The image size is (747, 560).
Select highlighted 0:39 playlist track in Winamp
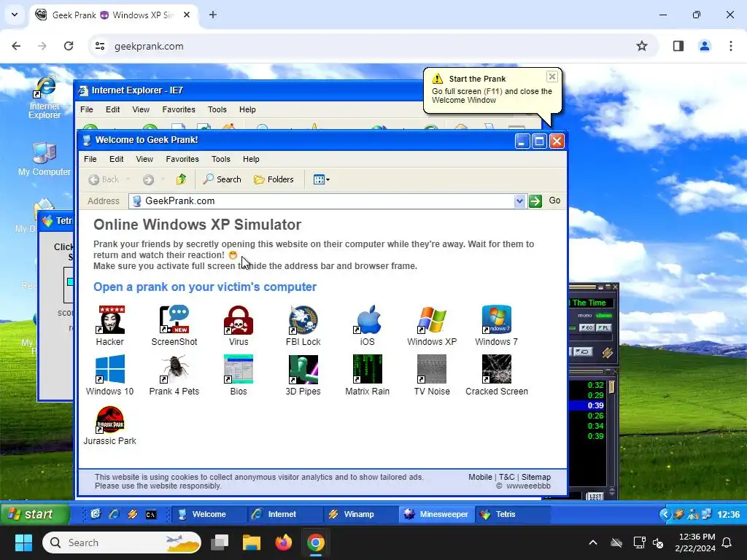(x=587, y=405)
